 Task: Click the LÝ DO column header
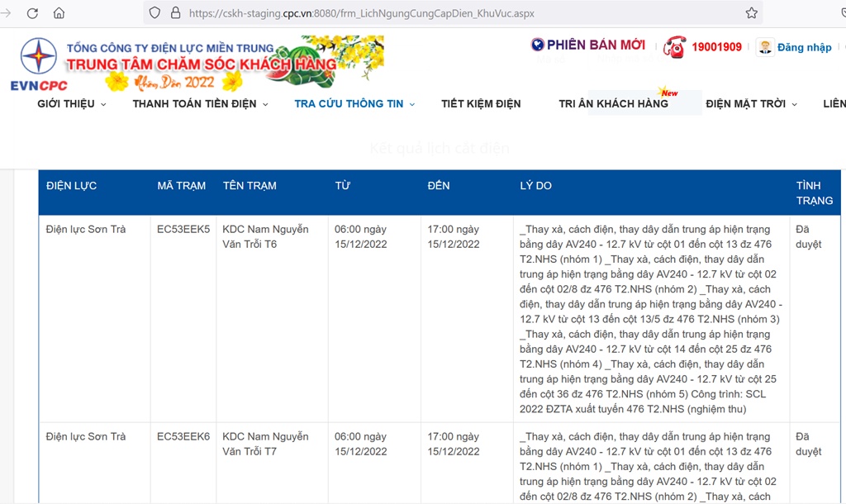(535, 186)
